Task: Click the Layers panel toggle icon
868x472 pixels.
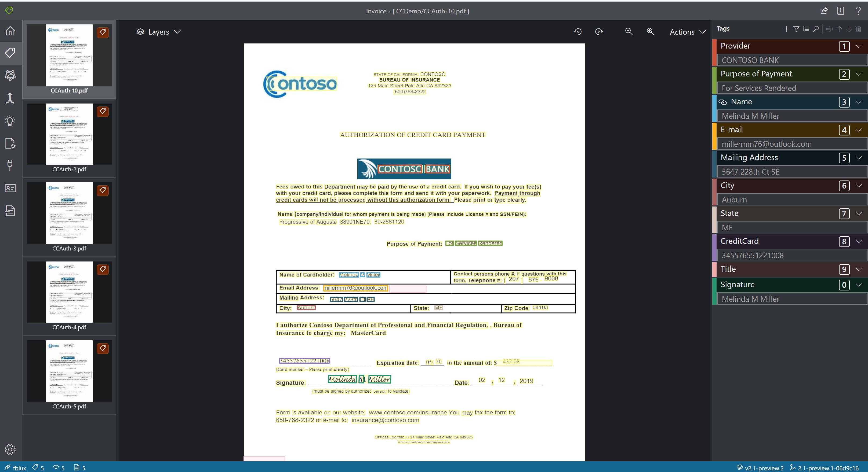Action: pos(139,31)
